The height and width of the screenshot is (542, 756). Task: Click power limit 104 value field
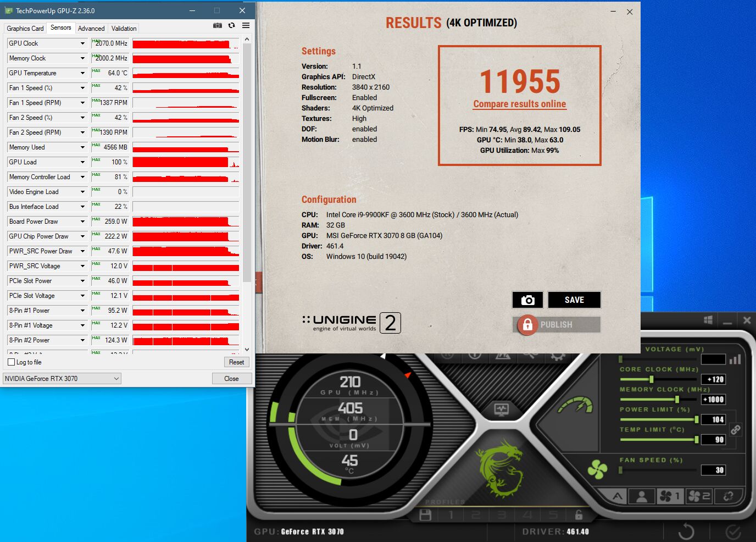[x=713, y=419]
